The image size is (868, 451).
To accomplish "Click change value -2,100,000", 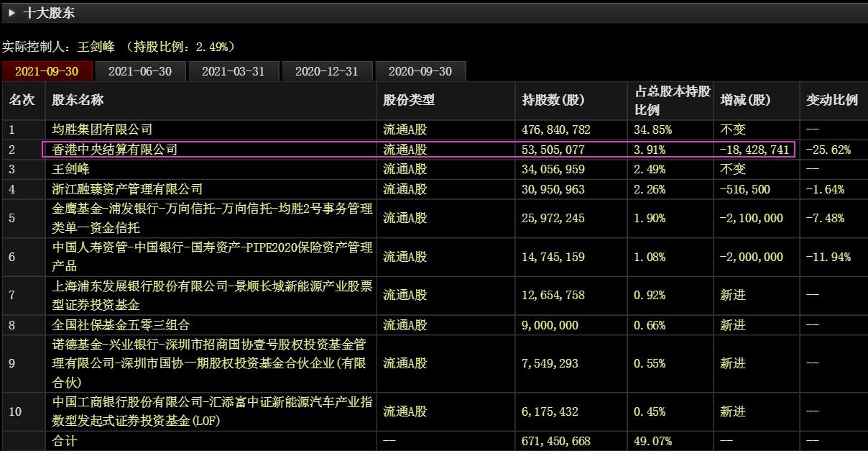I will click(x=752, y=218).
